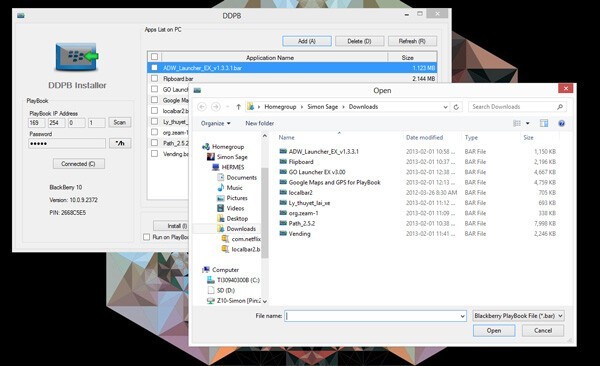The height and width of the screenshot is (366, 600).
Task: Select the Ly_thuyet_lai_xe file icon
Action: click(x=283, y=203)
